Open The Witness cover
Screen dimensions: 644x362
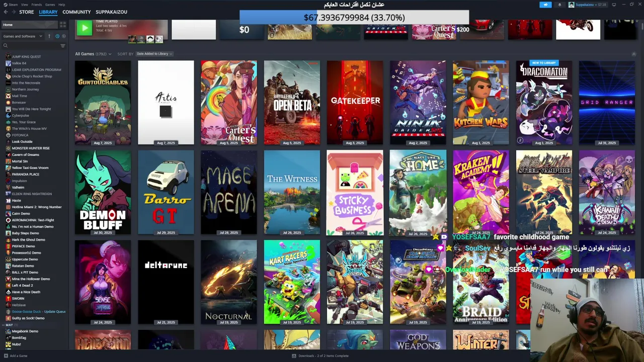tap(292, 192)
